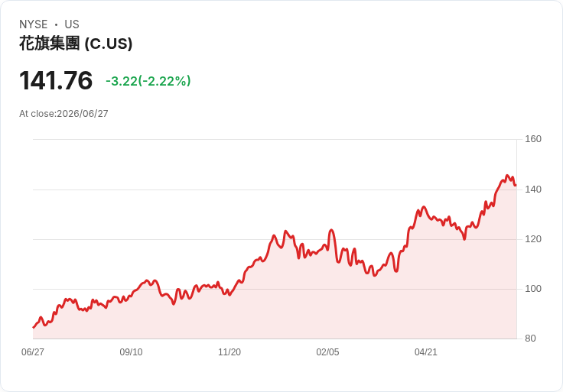The width and height of the screenshot is (563, 392).
Task: Click the chart line's starting point at 06/27
Action: [34, 327]
